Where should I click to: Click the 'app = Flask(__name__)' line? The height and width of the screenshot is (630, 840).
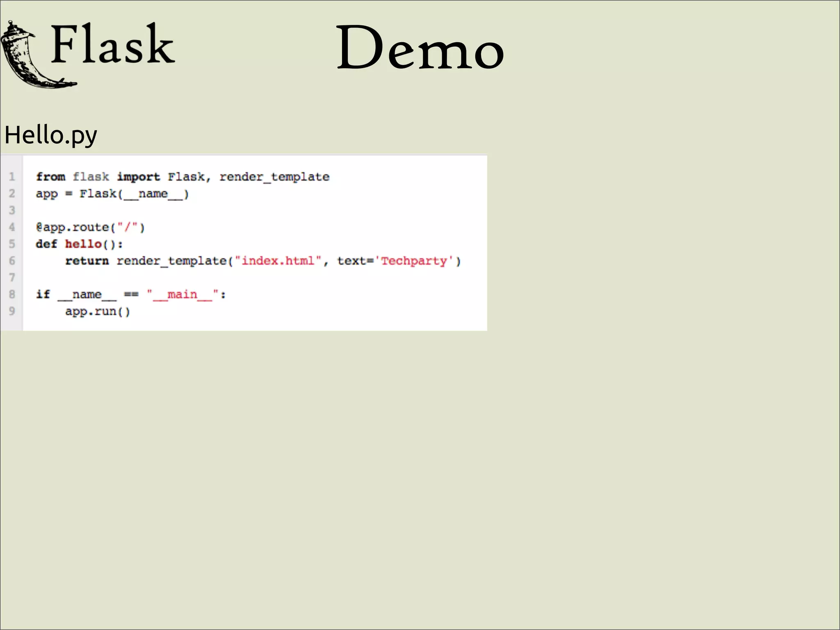tap(112, 194)
